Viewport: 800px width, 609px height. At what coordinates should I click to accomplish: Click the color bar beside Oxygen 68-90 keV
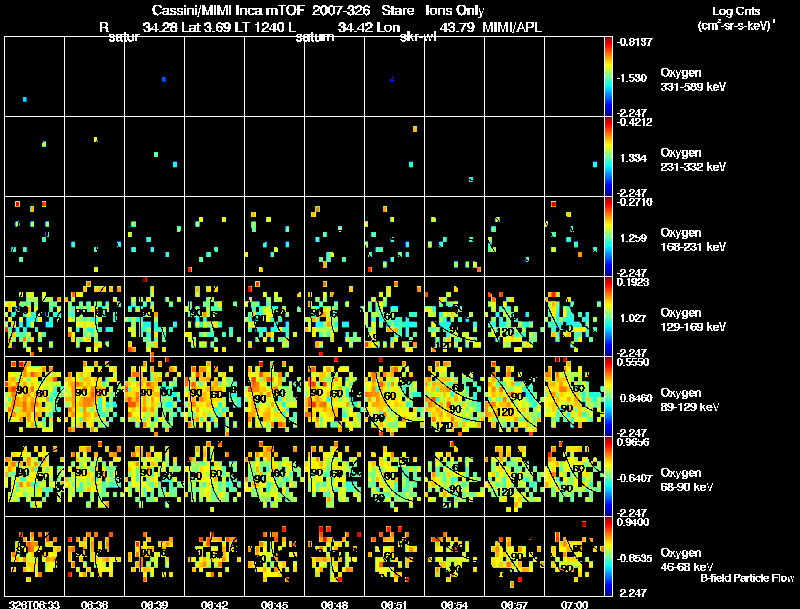(608, 476)
